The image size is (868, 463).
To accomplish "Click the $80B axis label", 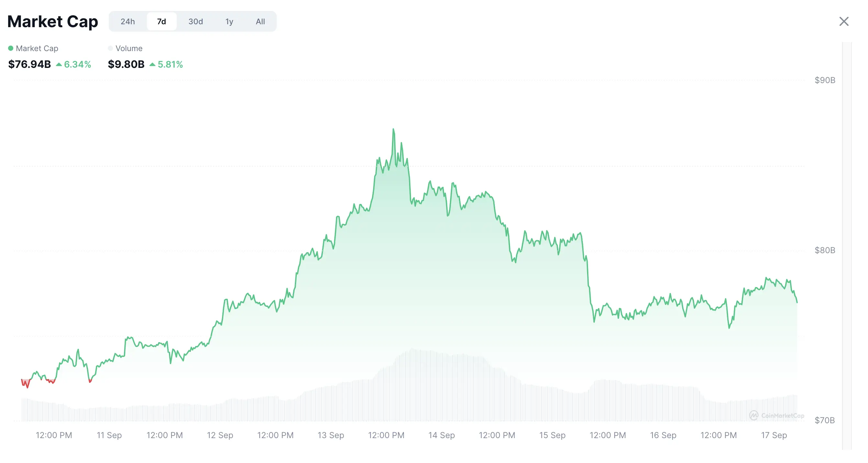I will coord(824,250).
